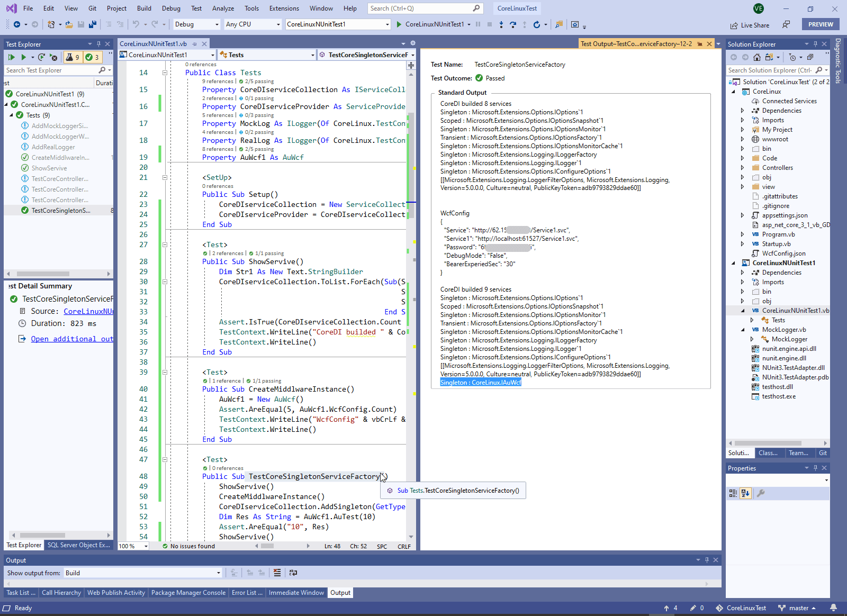
Task: Click the Switch Views icon in Solution Explorer
Action: tap(769, 57)
